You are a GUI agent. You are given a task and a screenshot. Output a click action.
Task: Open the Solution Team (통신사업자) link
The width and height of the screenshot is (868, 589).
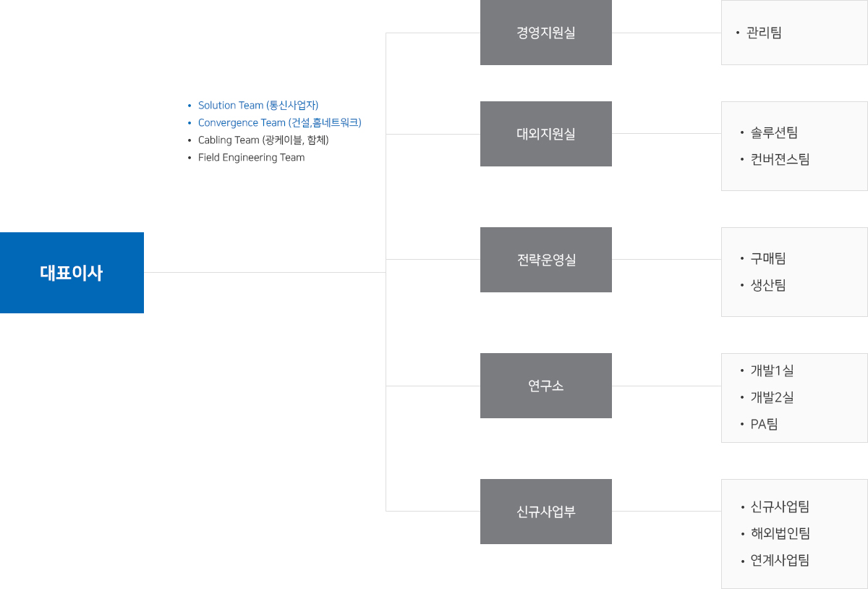click(258, 106)
